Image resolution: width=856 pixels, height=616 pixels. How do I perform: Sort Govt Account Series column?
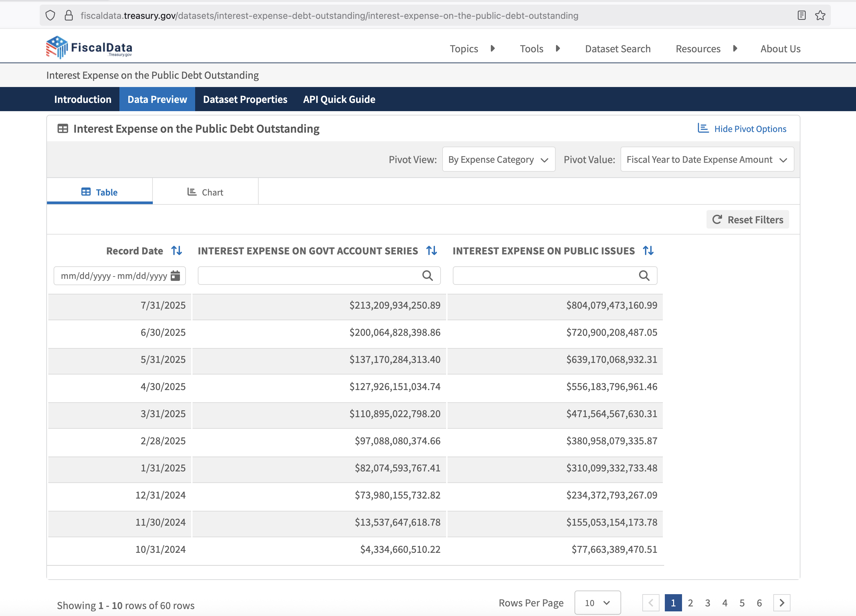431,251
